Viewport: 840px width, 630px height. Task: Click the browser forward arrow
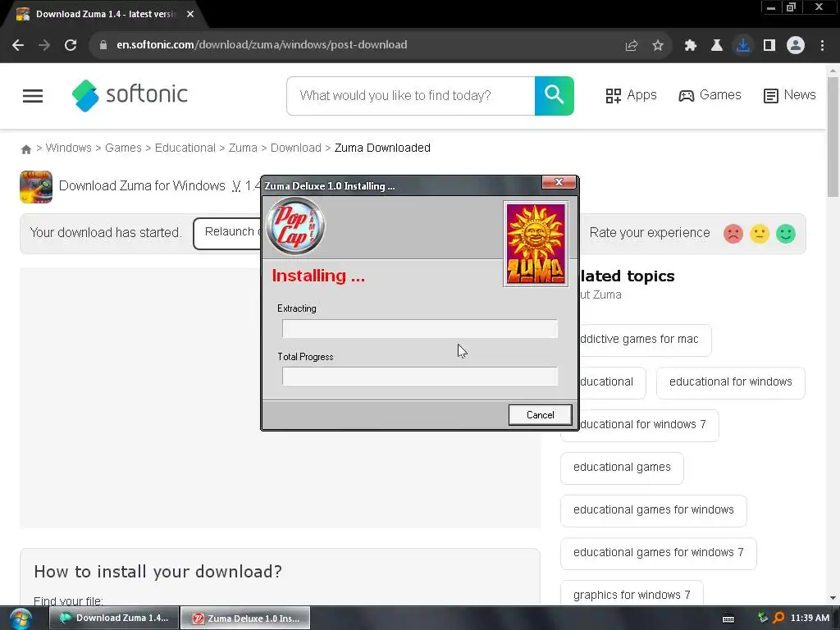[x=44, y=45]
